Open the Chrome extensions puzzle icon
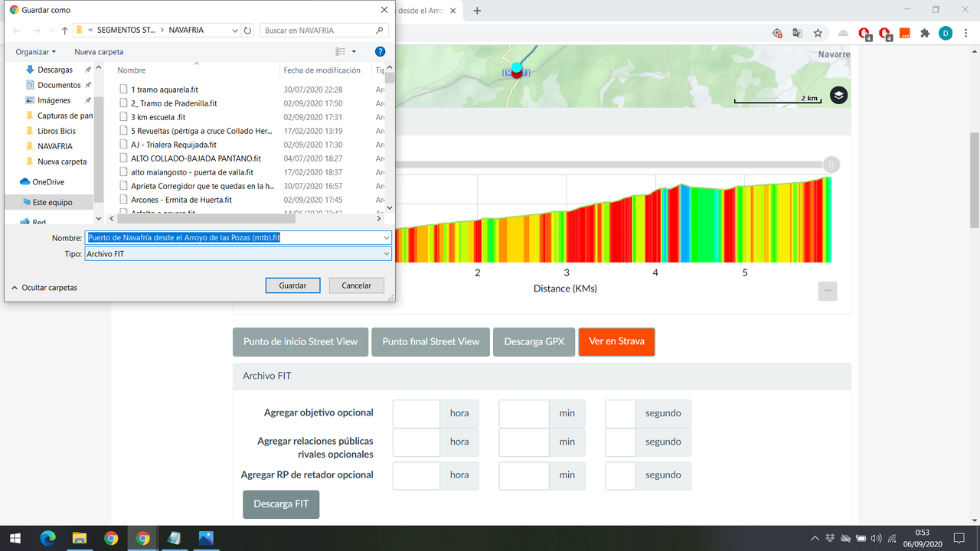The width and height of the screenshot is (980, 551). 925,33
